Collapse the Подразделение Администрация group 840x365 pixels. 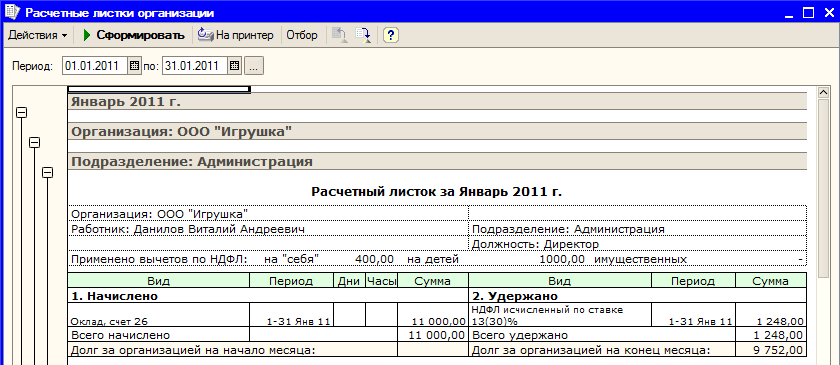pyautogui.click(x=48, y=173)
